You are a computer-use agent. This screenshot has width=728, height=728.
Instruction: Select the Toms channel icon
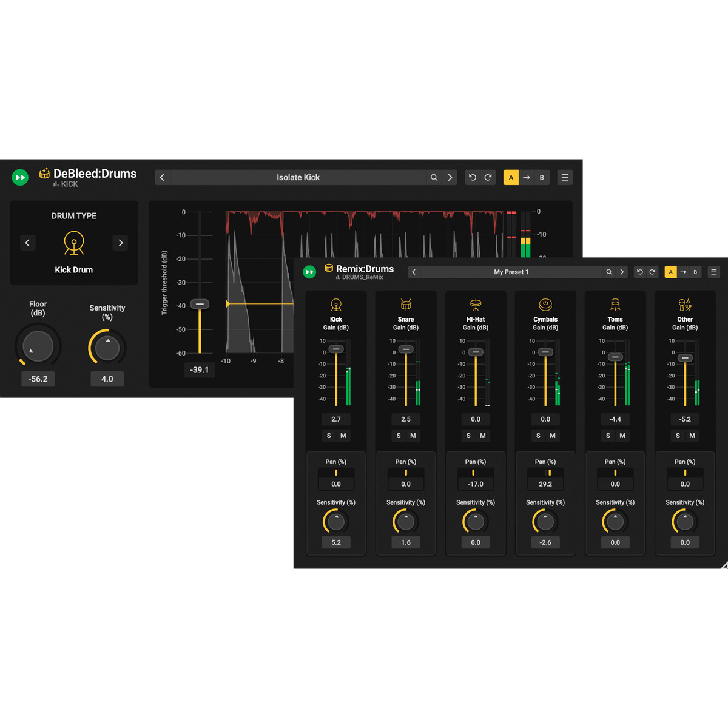coord(615,305)
